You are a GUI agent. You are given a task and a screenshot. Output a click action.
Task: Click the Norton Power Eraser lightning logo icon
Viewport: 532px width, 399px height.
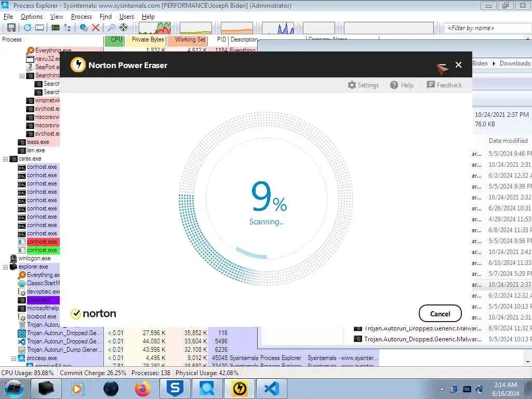pos(78,64)
